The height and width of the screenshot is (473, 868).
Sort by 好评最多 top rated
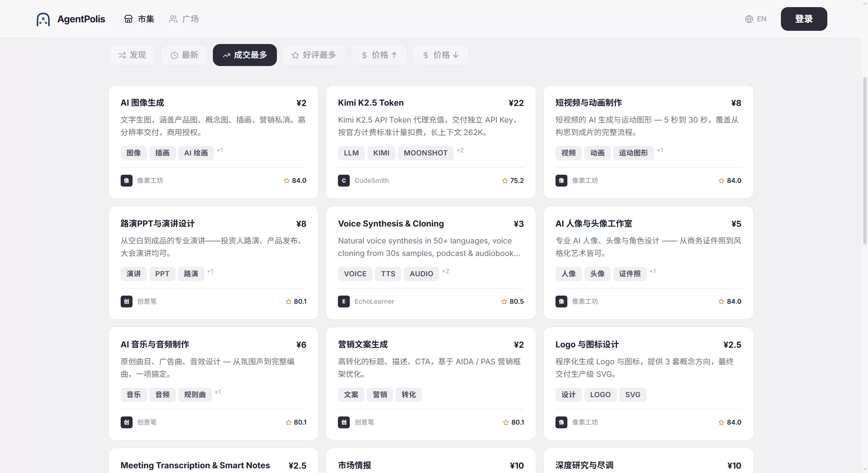click(x=314, y=55)
